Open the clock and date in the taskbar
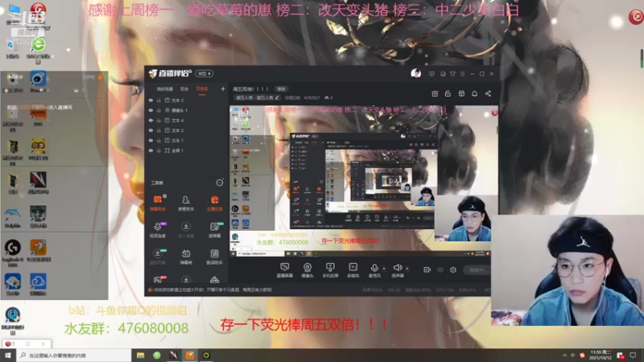 click(601, 356)
